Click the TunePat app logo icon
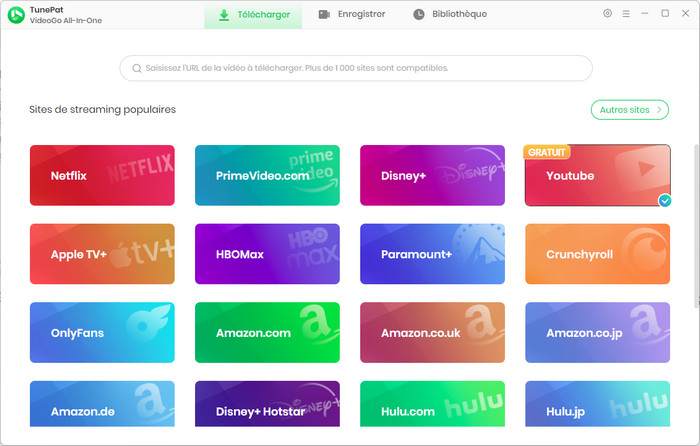 (16, 15)
